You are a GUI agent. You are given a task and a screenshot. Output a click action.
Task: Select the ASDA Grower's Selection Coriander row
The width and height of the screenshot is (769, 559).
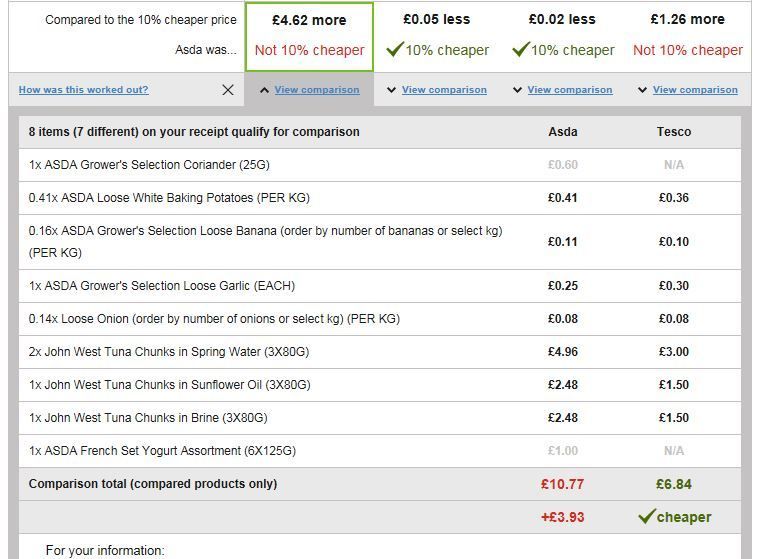click(x=380, y=165)
